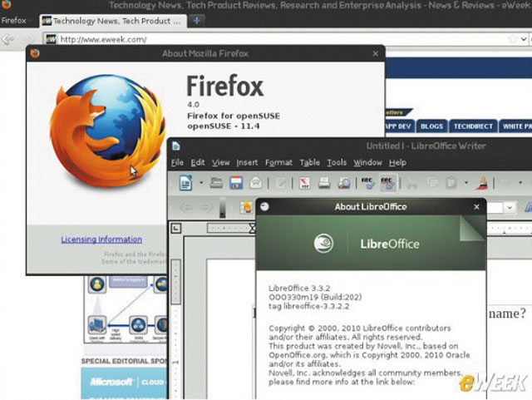Open the Tools menu in LibreOffice Writer
Image resolution: width=532 pixels, height=400 pixels.
[337, 163]
